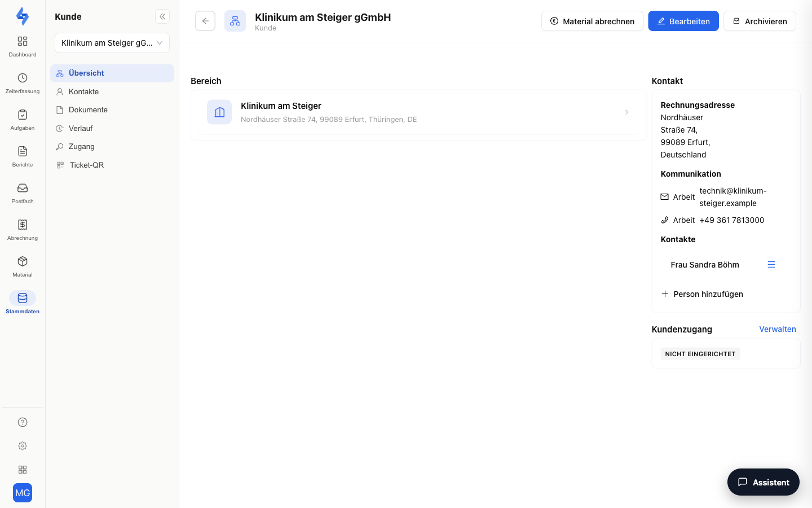Click the MG user avatar

pos(23,493)
